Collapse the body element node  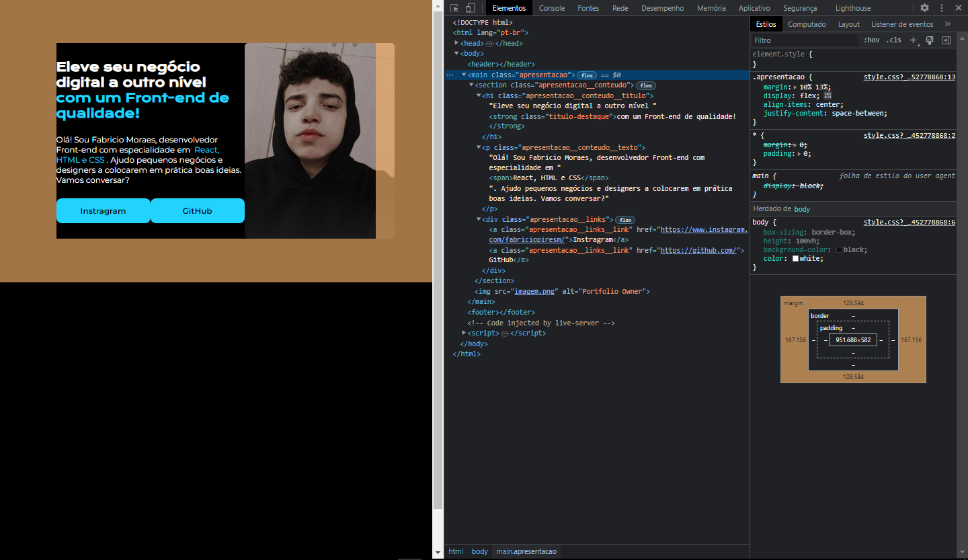(x=457, y=53)
